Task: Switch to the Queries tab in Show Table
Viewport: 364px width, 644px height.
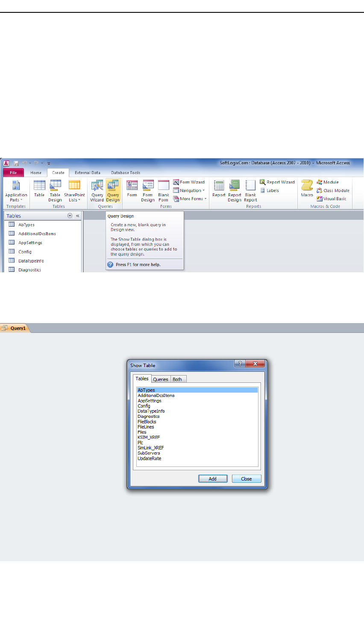Action: click(161, 379)
